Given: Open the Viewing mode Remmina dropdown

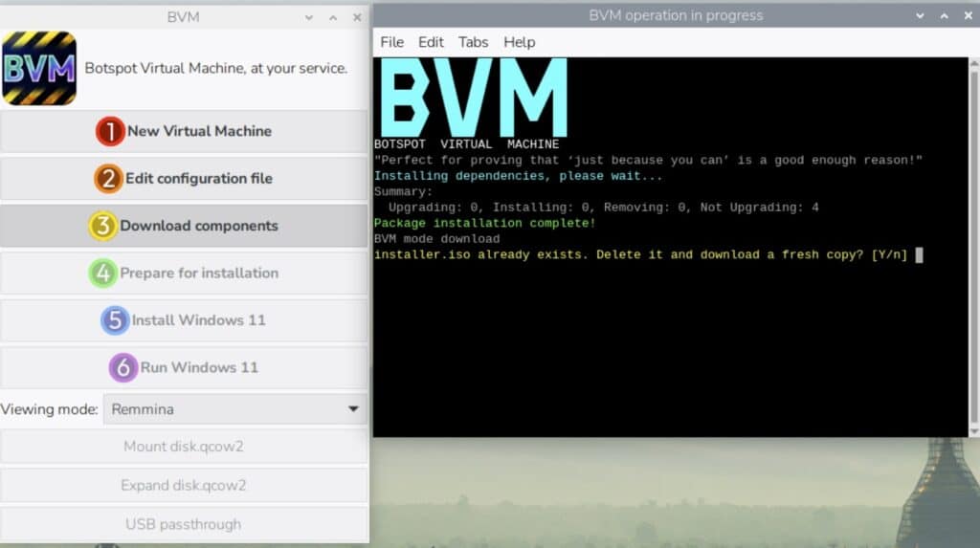Looking at the screenshot, I should pos(234,409).
